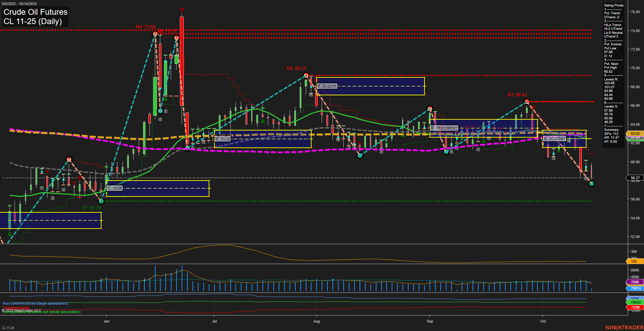The image size is (644, 331).
Task: Click the green buy triangle below the May candles
Action: pyautogui.click(x=9, y=233)
